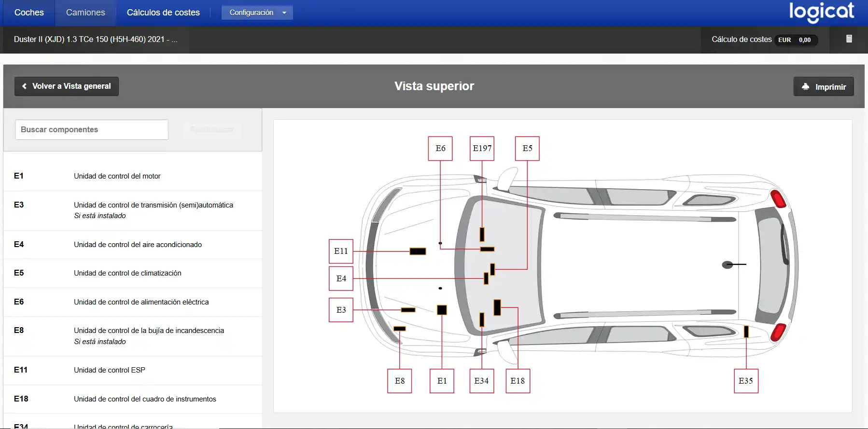Screen dimensions: 868x429
Task: Select E18 cuadro de instrumentos row
Action: [133, 399]
